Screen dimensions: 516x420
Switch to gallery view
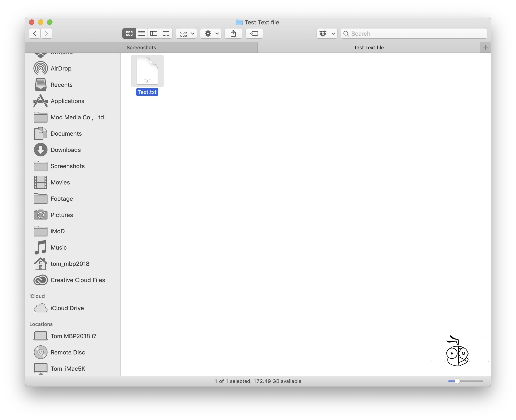166,34
